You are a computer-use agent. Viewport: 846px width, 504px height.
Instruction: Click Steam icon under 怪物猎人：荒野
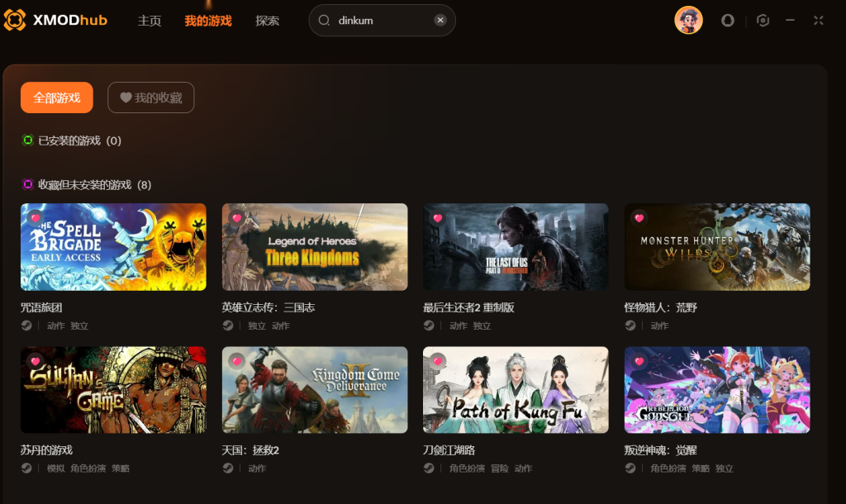click(x=630, y=326)
